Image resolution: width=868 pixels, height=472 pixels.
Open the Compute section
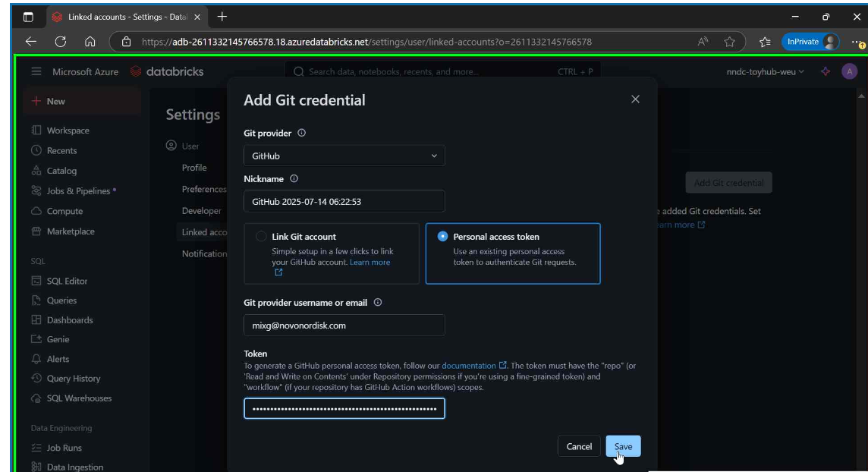64,212
